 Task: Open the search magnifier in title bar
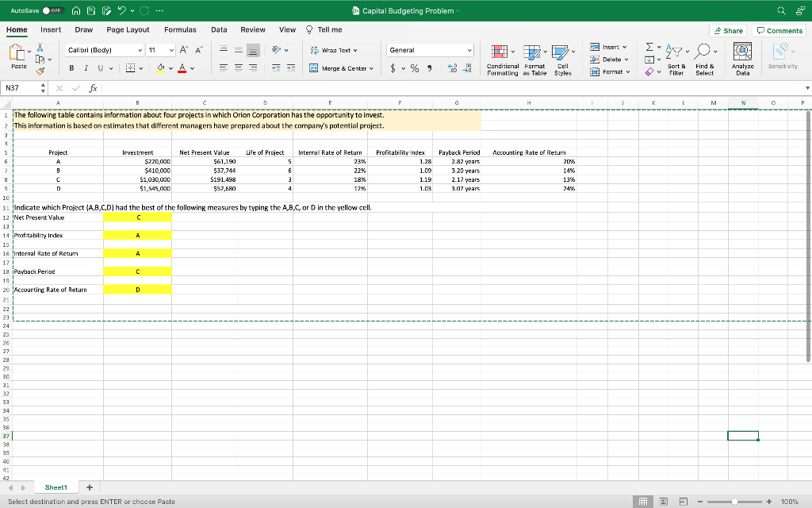click(x=781, y=10)
